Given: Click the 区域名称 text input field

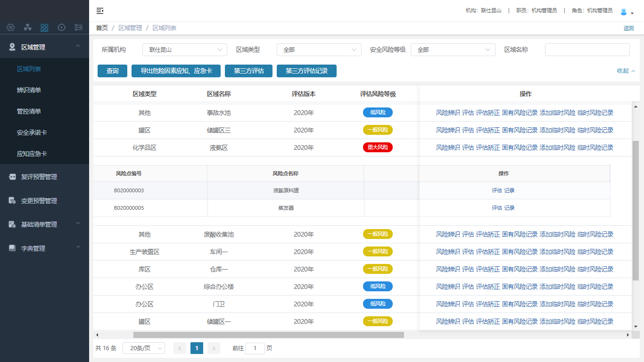Looking at the screenshot, I should coord(587,49).
